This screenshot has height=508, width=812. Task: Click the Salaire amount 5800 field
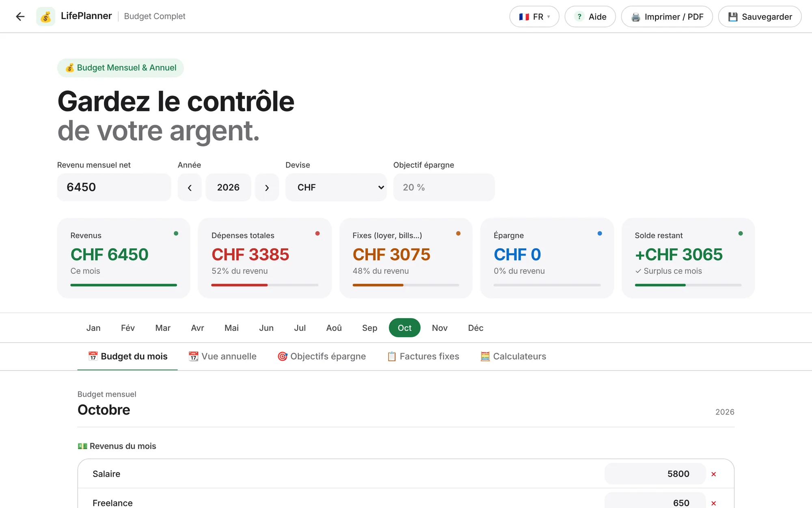655,474
